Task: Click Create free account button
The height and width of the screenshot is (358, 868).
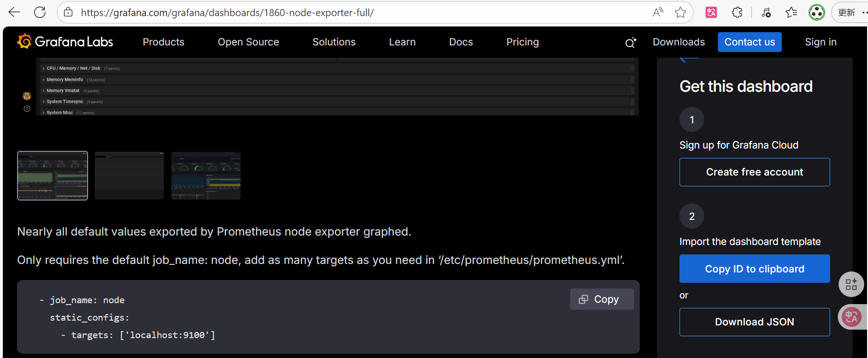Action: click(x=754, y=172)
